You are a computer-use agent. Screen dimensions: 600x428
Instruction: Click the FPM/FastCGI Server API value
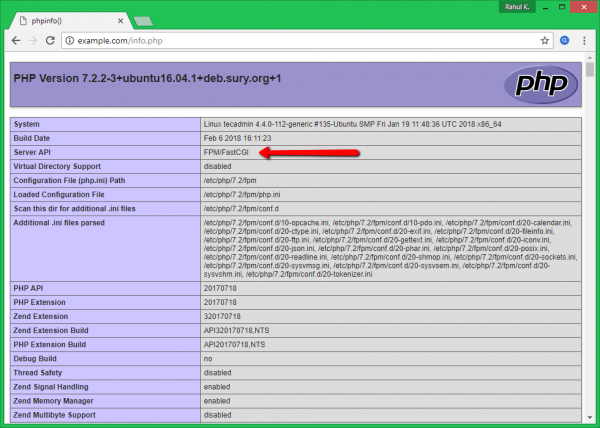228,152
